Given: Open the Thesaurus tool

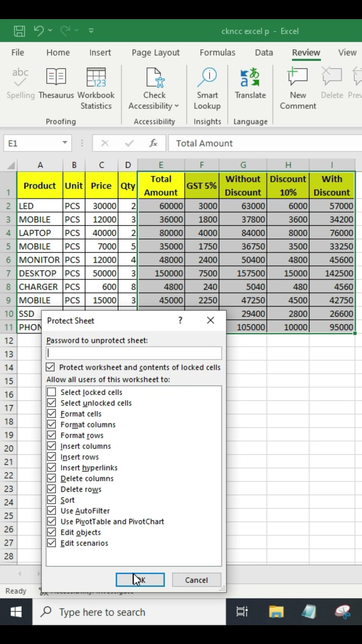Looking at the screenshot, I should point(56,84).
